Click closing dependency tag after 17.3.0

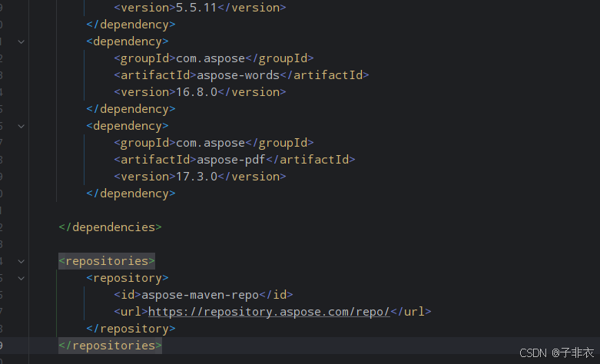pyautogui.click(x=131, y=194)
